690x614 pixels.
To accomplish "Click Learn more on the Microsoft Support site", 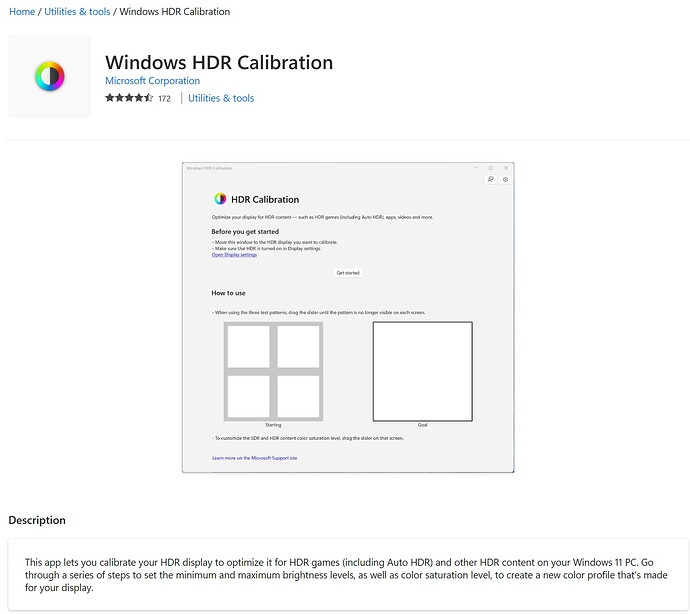I will (x=254, y=458).
